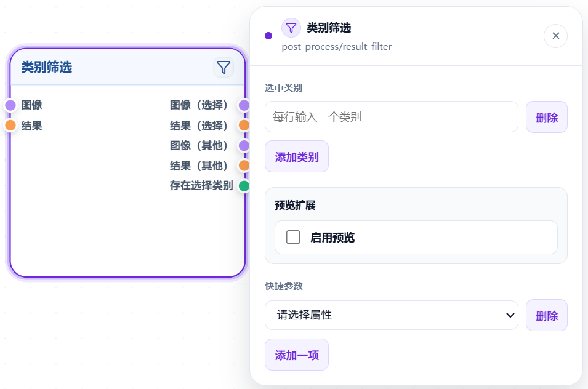
Task: Close the 类别筛选 properties panel
Action: tap(556, 36)
